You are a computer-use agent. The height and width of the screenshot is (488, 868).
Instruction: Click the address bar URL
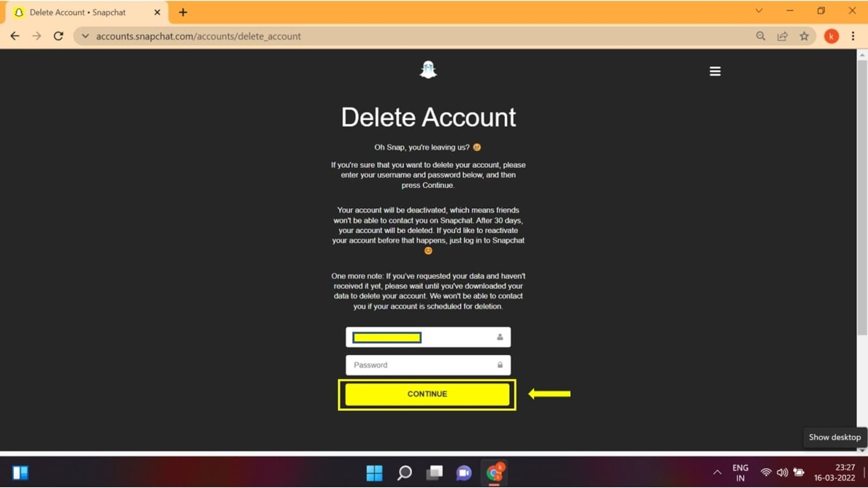pos(199,36)
